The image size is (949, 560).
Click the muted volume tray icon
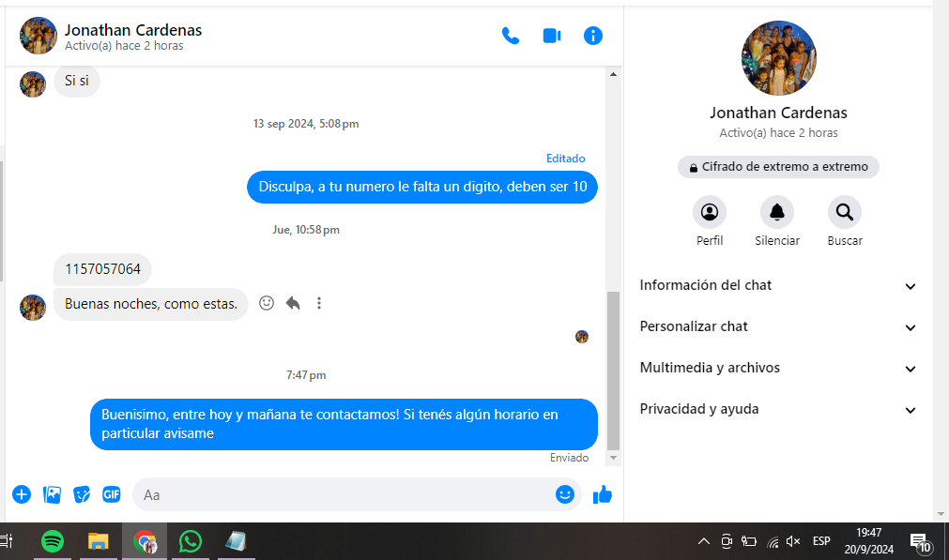tap(793, 541)
